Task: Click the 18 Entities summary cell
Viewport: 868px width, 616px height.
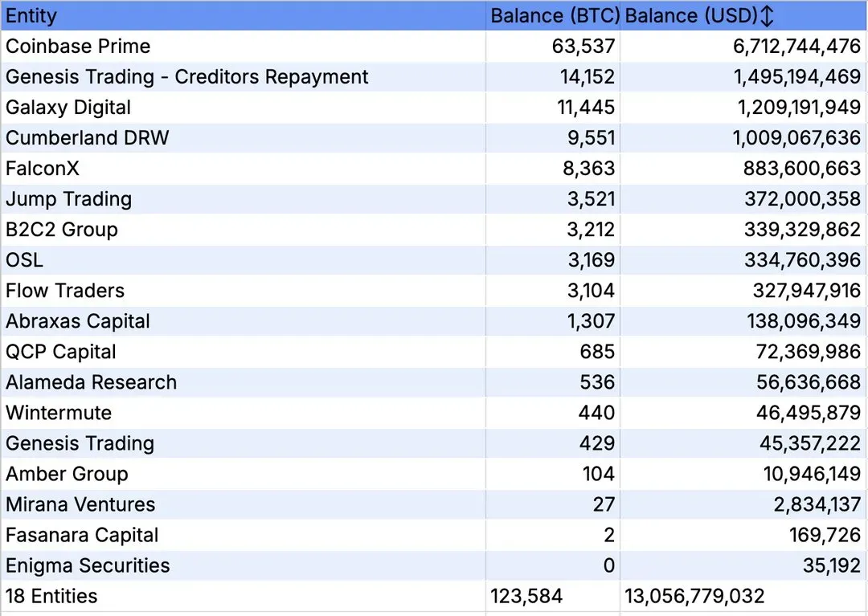Action: click(x=51, y=596)
